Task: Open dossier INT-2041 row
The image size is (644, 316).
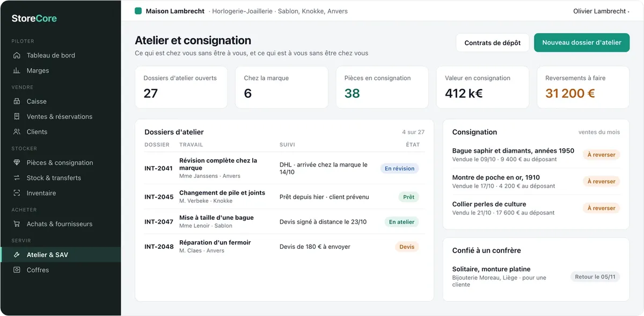Action: pyautogui.click(x=284, y=168)
